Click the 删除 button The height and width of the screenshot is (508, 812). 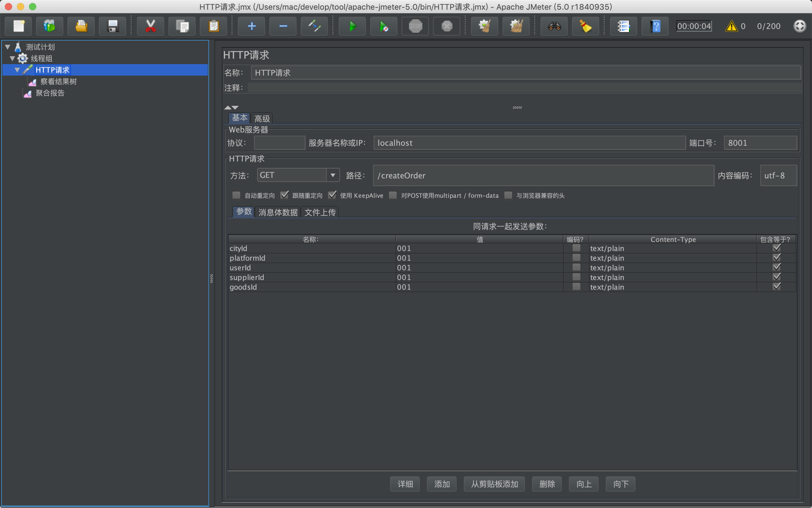coord(547,484)
